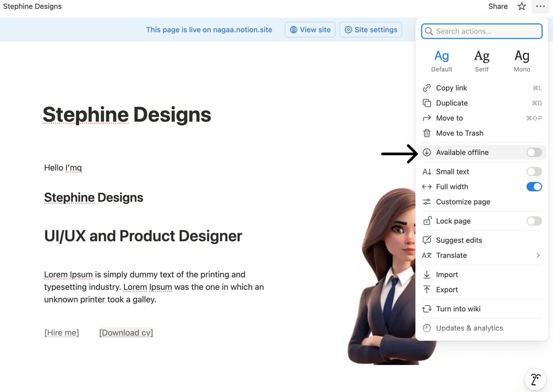This screenshot has width=553, height=392.
Task: Turn off the Full width switch
Action: point(534,187)
